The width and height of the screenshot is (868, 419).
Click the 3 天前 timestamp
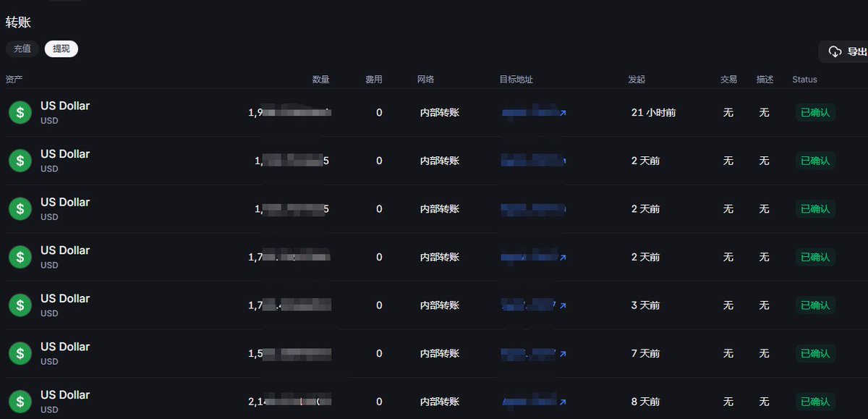pyautogui.click(x=645, y=305)
